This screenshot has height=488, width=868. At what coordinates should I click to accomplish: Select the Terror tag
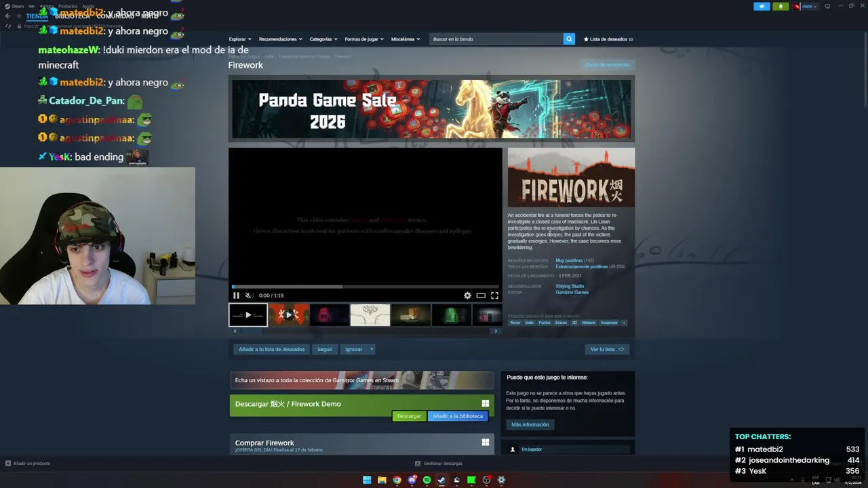[x=515, y=323]
